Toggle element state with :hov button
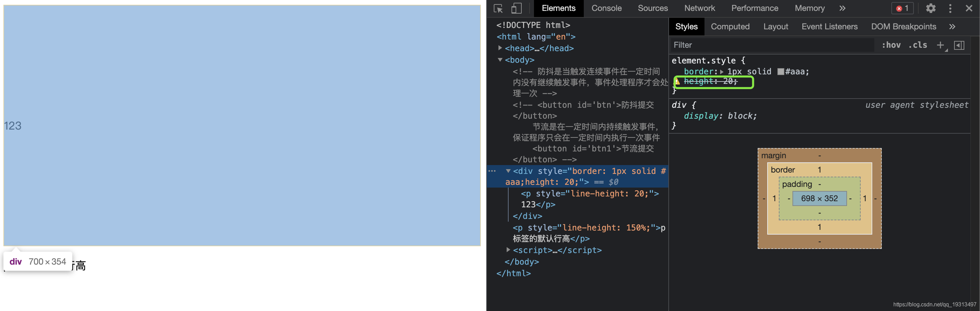This screenshot has height=311, width=980. [x=891, y=45]
